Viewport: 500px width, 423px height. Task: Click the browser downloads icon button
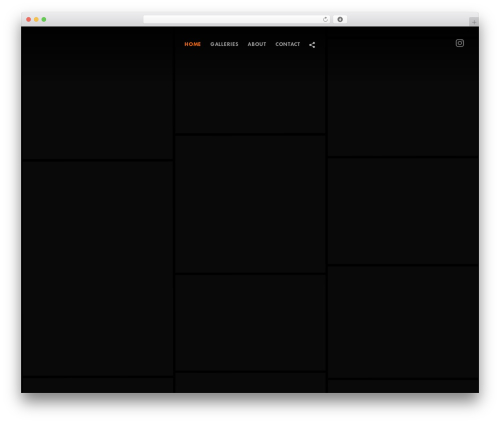(x=340, y=19)
